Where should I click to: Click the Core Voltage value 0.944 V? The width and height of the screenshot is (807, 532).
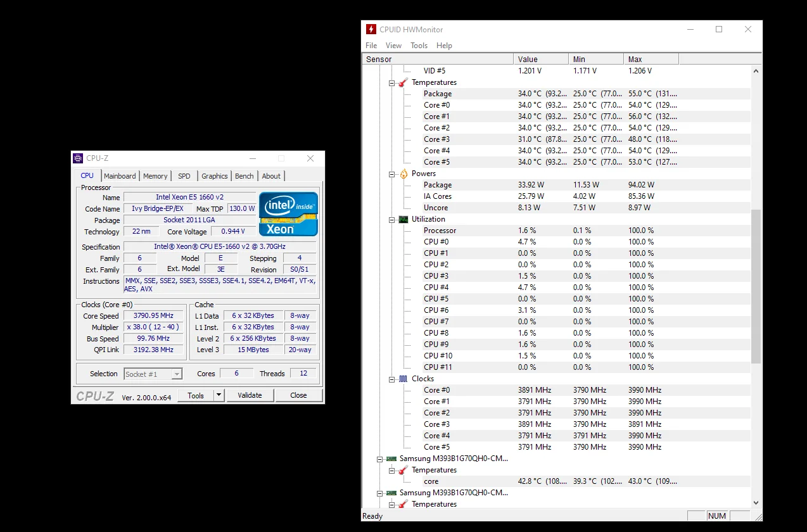coord(232,232)
